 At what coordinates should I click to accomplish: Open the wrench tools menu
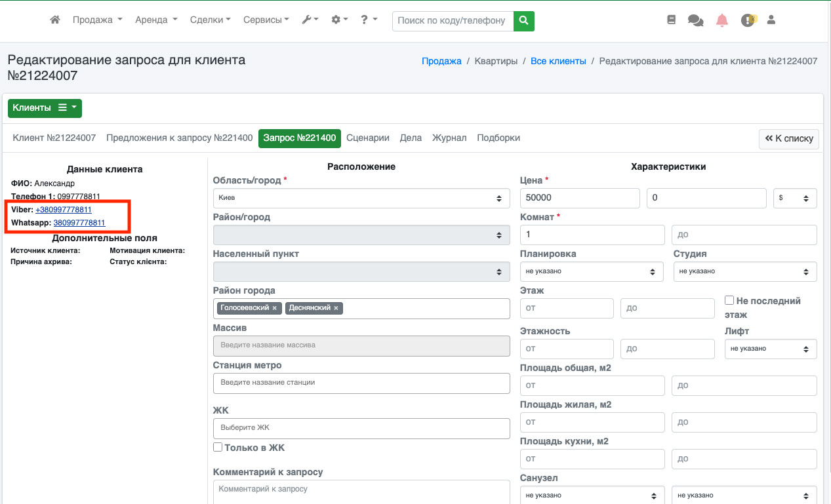(310, 20)
